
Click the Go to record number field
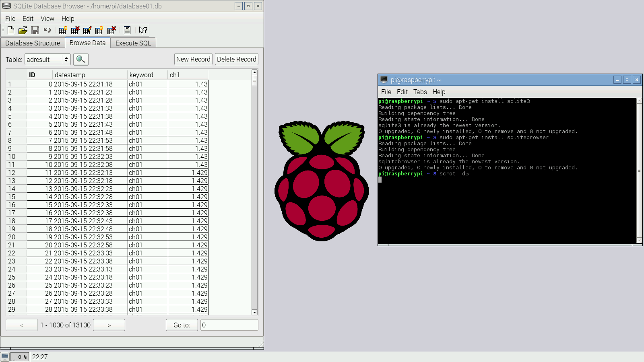pyautogui.click(x=229, y=325)
